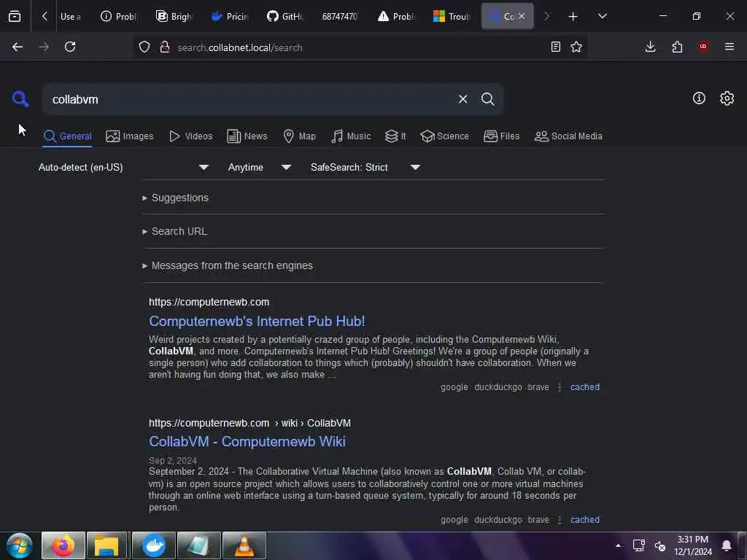Image resolution: width=747 pixels, height=560 pixels.
Task: Clear the search query with the X icon
Action: (x=462, y=99)
